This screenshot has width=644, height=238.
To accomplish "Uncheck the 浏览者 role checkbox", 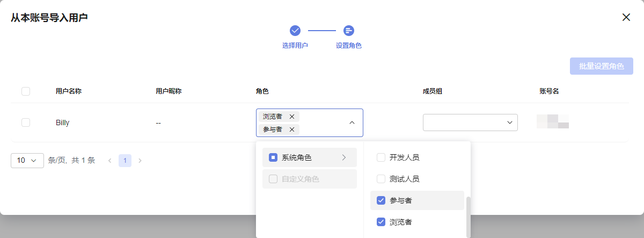I will pyautogui.click(x=381, y=222).
